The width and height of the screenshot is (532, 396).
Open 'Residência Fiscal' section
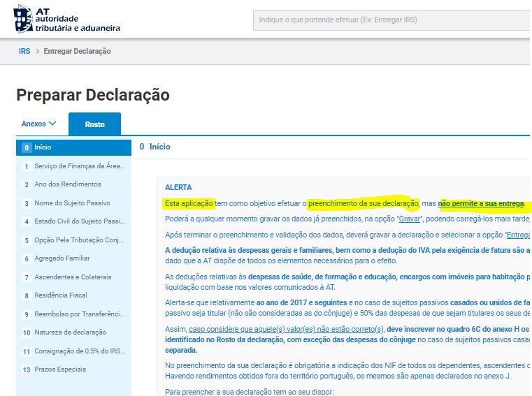click(x=73, y=295)
